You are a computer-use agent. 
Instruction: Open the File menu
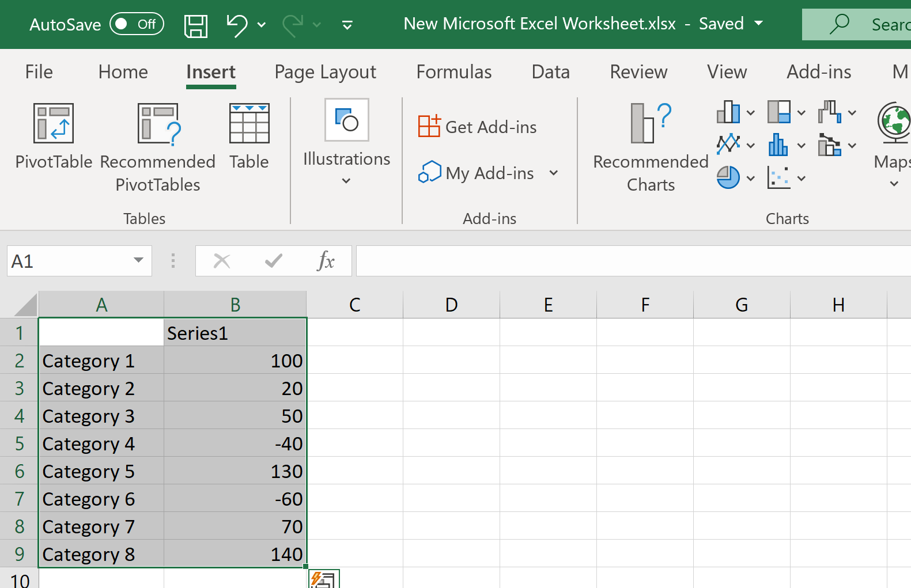[x=39, y=72]
